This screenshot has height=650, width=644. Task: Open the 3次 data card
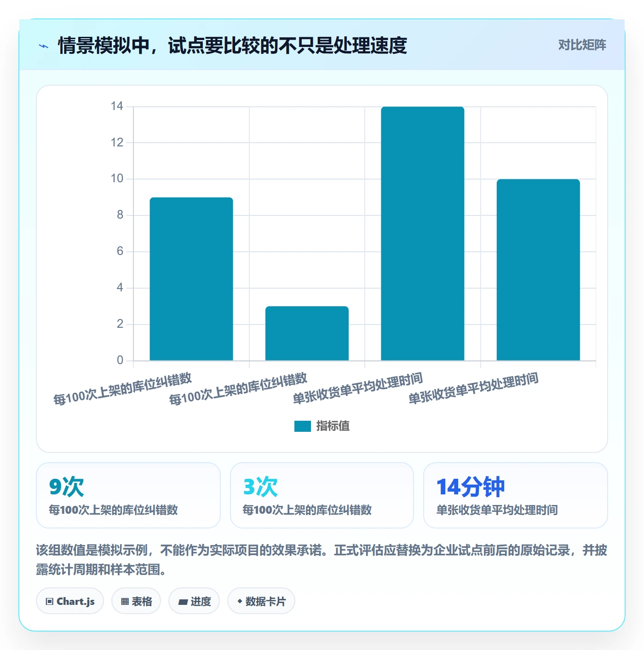(x=322, y=495)
